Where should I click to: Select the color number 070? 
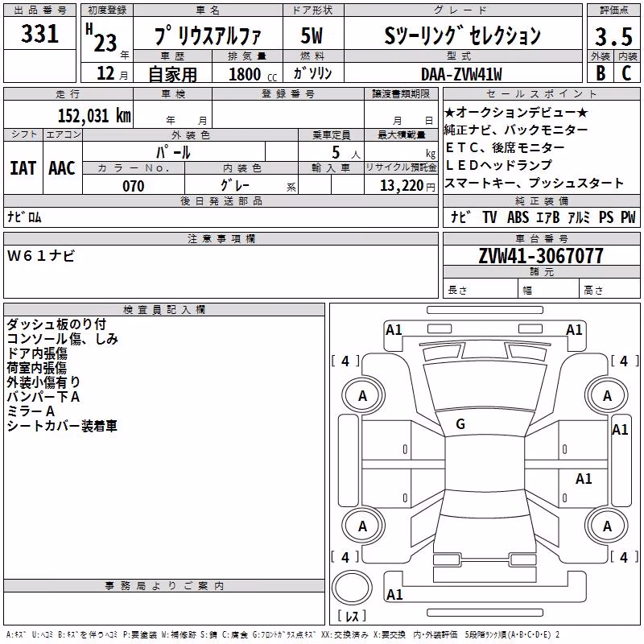tap(134, 186)
